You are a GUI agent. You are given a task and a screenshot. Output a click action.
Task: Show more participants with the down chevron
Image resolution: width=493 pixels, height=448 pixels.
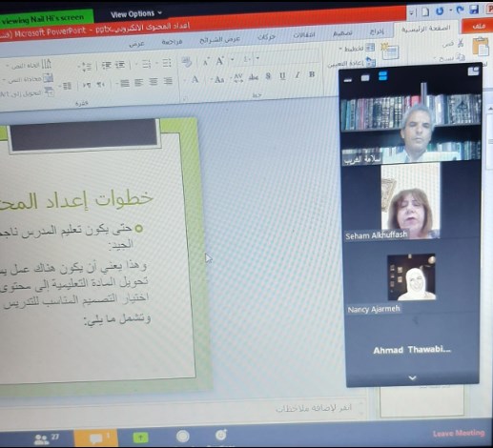[412, 377]
